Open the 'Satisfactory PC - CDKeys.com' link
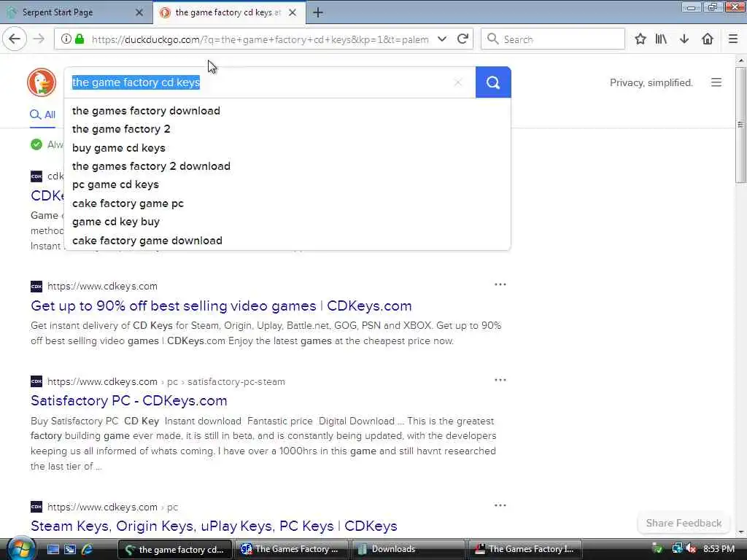This screenshot has width=747, height=560. 128,400
